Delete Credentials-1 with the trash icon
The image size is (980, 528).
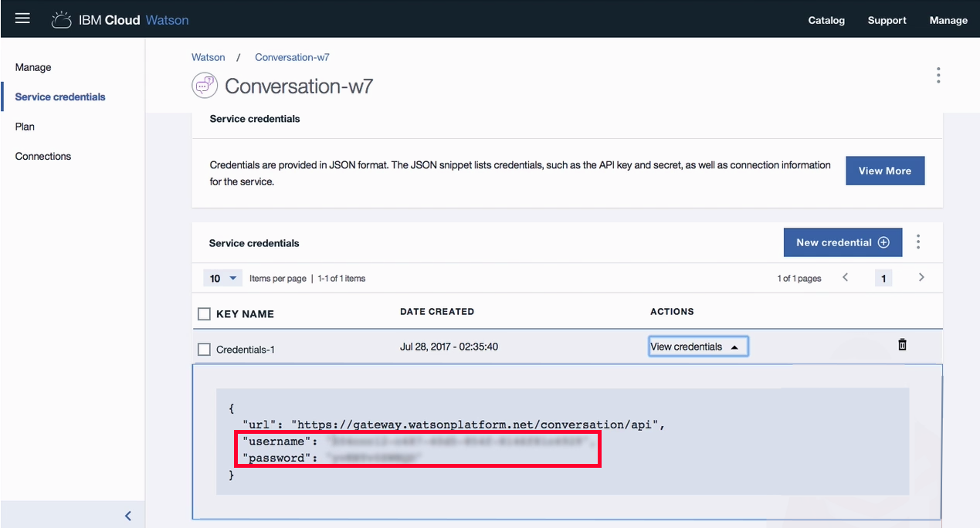pyautogui.click(x=902, y=345)
